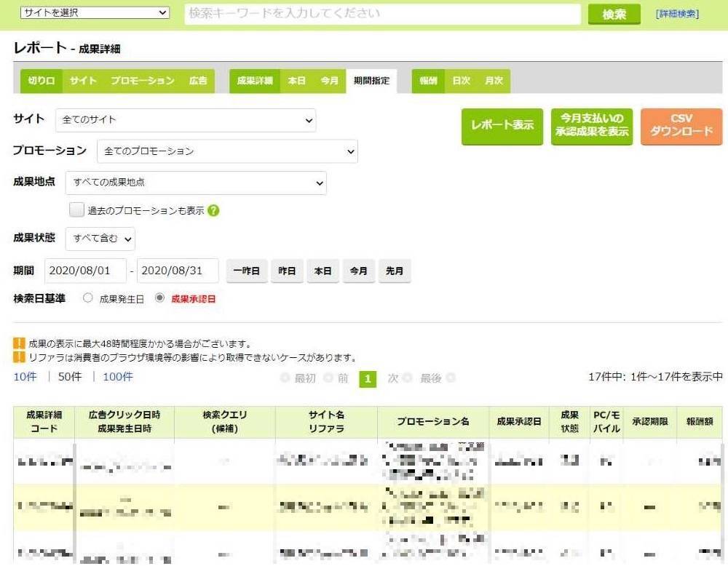Show 10件 per page
This screenshot has width=728, height=566.
(25, 377)
